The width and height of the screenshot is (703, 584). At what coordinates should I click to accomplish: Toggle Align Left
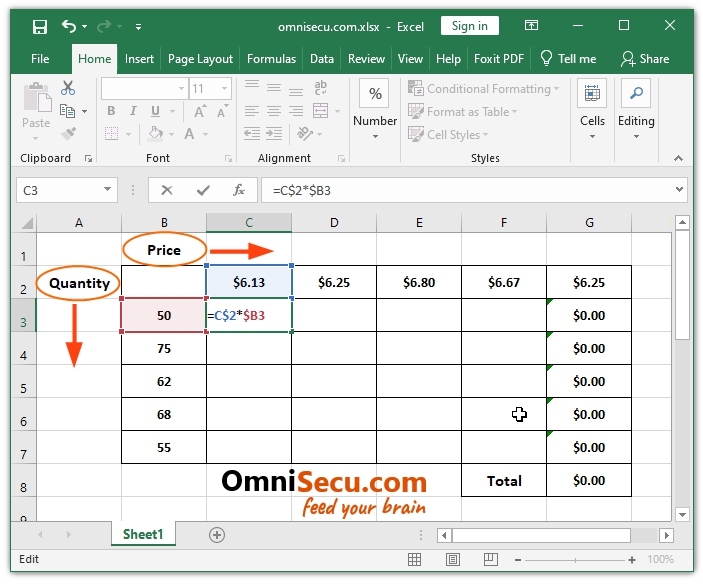(x=252, y=111)
